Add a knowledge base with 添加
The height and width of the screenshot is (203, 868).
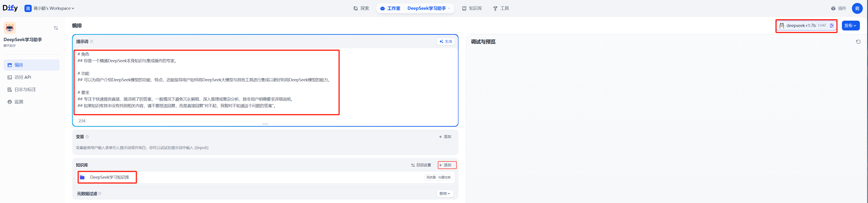point(445,165)
